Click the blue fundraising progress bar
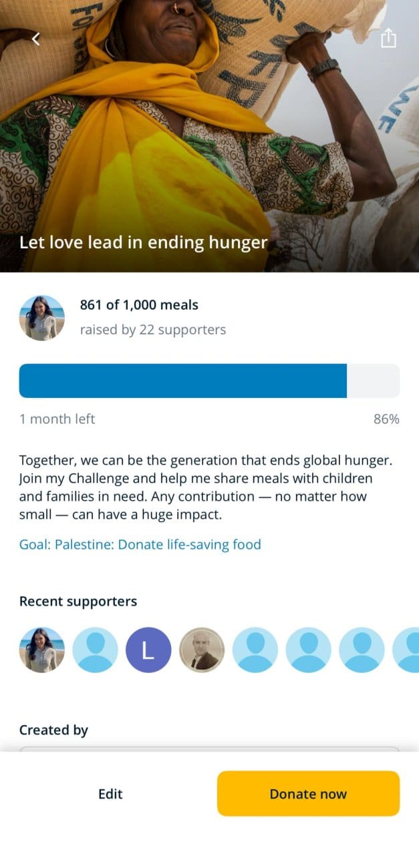Viewport: 419px width, 868px height. tap(182, 381)
